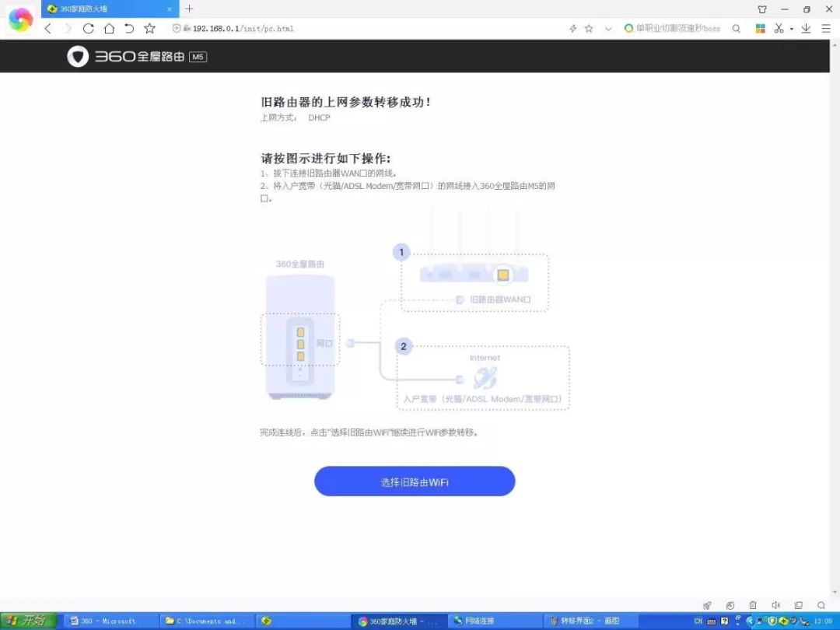Open the hamburger menu at top right
The height and width of the screenshot is (630, 840).
[x=826, y=29]
